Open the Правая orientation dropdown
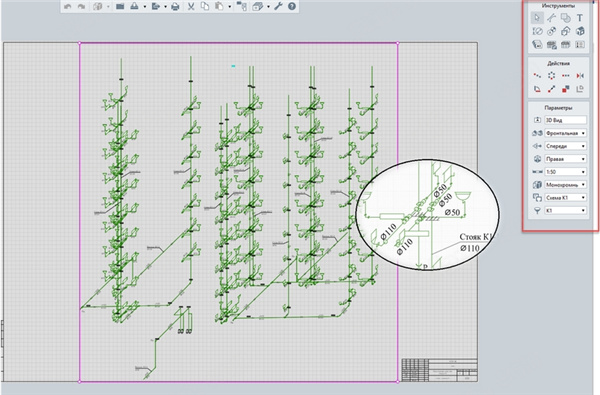The height and width of the screenshot is (395, 600). click(x=566, y=159)
